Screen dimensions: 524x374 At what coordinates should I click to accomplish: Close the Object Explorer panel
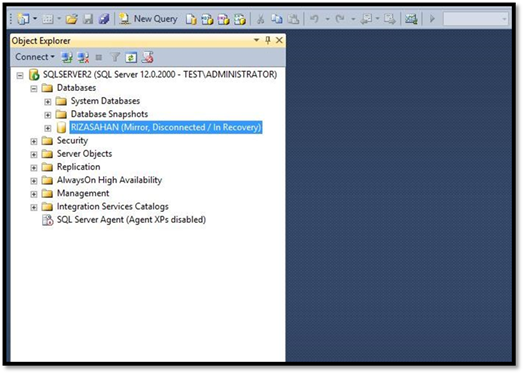pyautogui.click(x=279, y=40)
